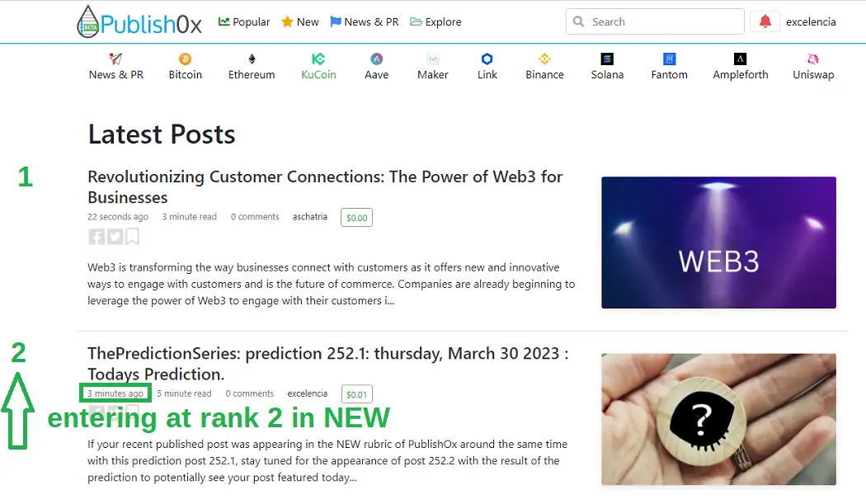Select the Ethereum category icon
866x504 pixels.
click(x=252, y=59)
